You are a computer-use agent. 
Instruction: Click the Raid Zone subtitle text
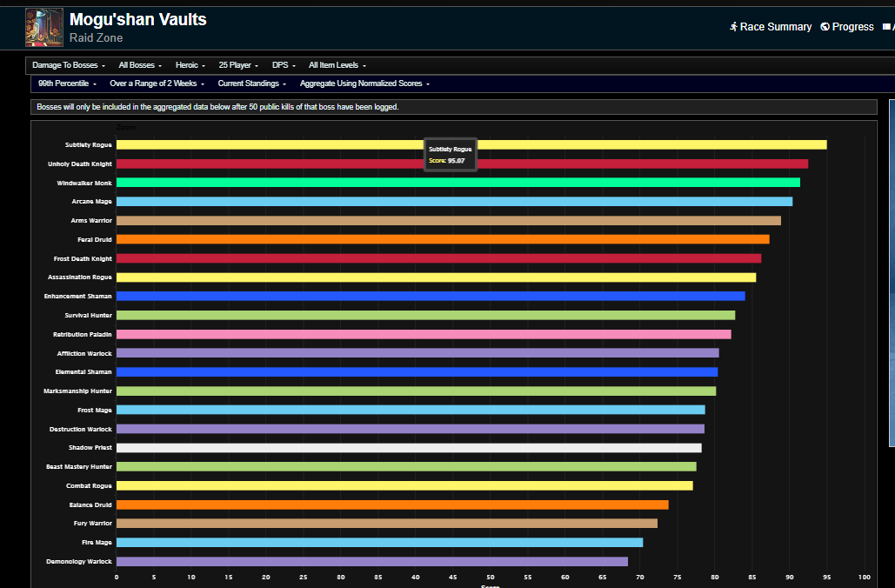[96, 37]
